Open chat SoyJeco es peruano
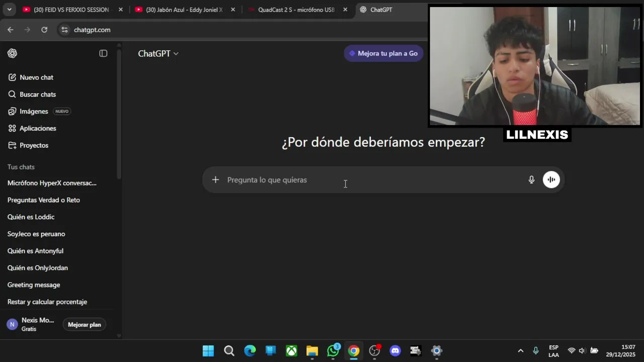The height and width of the screenshot is (362, 644). click(36, 234)
